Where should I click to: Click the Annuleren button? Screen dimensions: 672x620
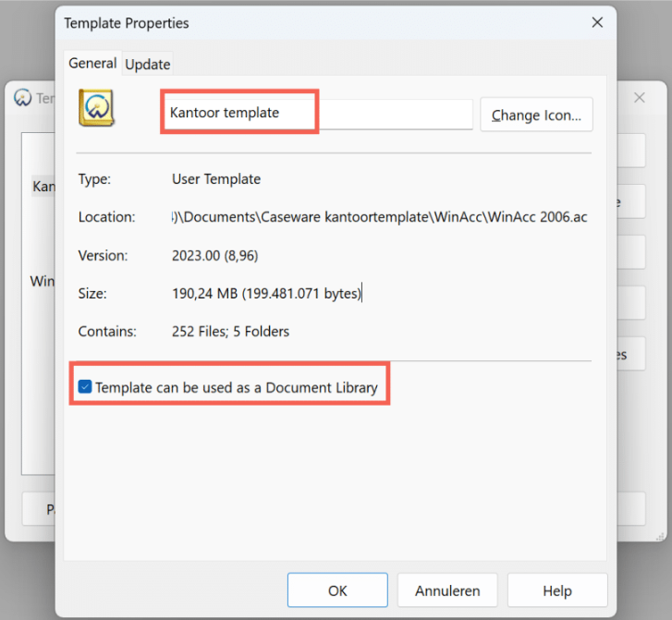pos(447,590)
